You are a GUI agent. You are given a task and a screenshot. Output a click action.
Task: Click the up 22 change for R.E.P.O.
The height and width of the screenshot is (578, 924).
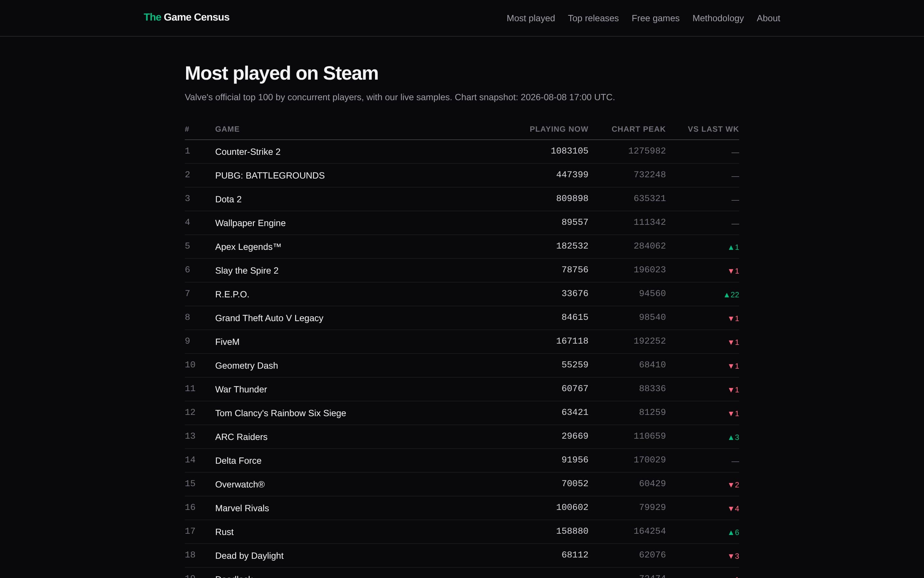coord(732,295)
